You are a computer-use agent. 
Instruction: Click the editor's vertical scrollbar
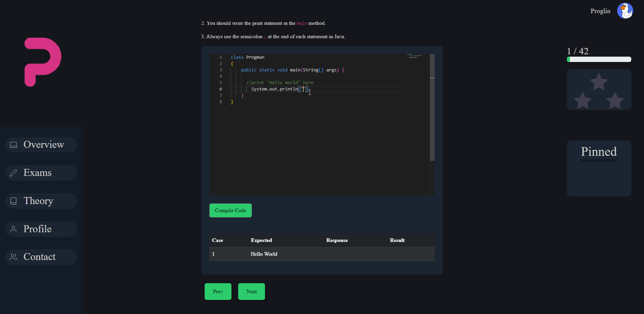(432, 107)
